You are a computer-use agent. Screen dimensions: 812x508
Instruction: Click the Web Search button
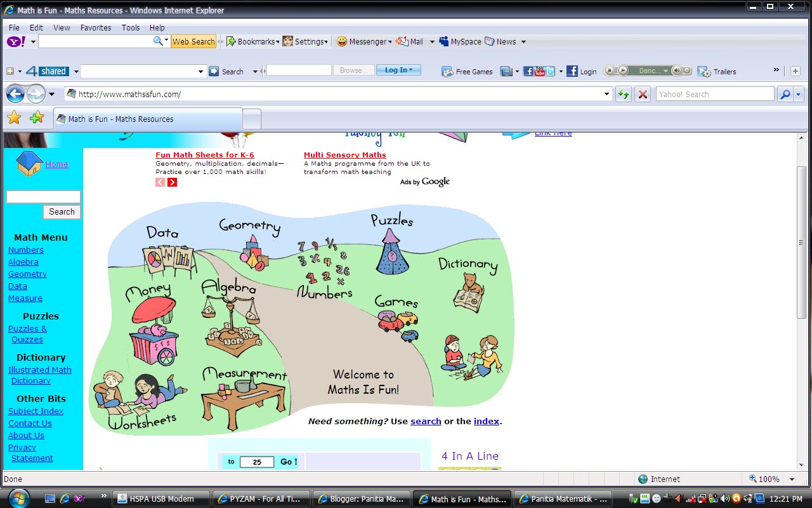coord(193,41)
